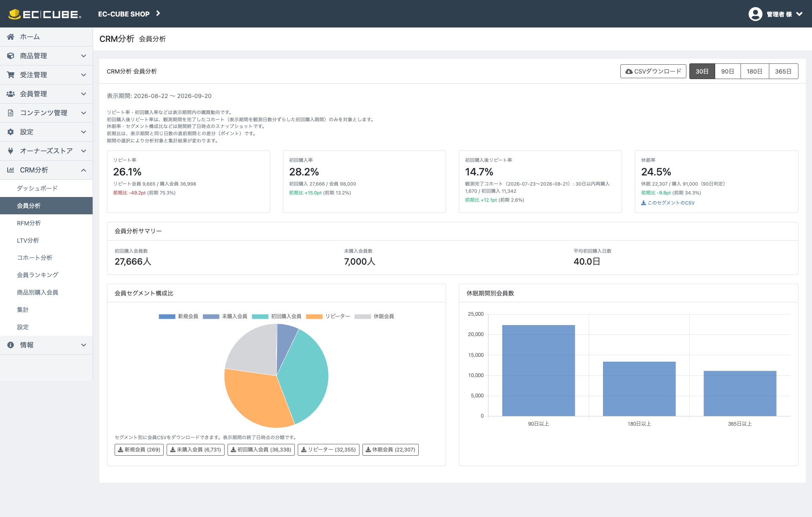Click the EC-CUBE logo
Viewport: 812px width, 517px height.
point(45,14)
